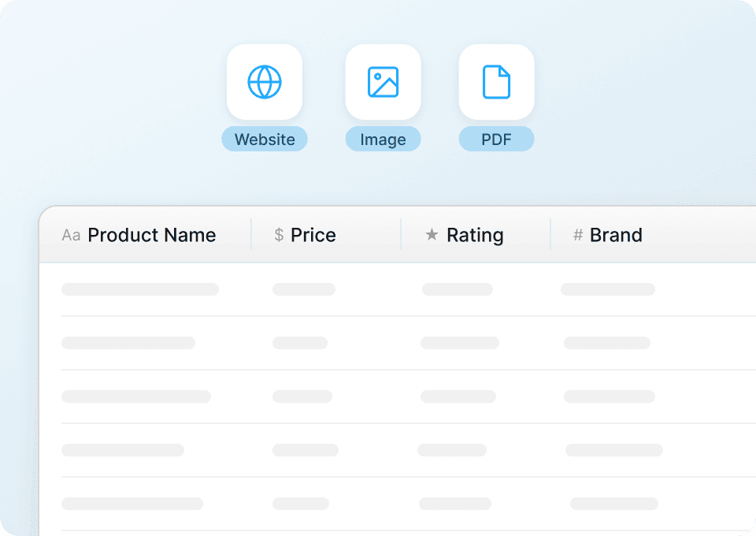
Task: Click the Price cell in the second row
Action: (299, 343)
